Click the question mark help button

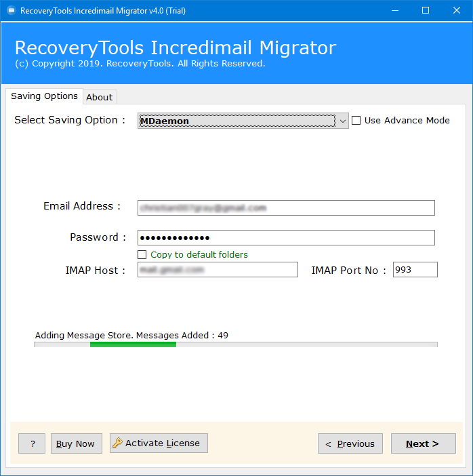32,443
